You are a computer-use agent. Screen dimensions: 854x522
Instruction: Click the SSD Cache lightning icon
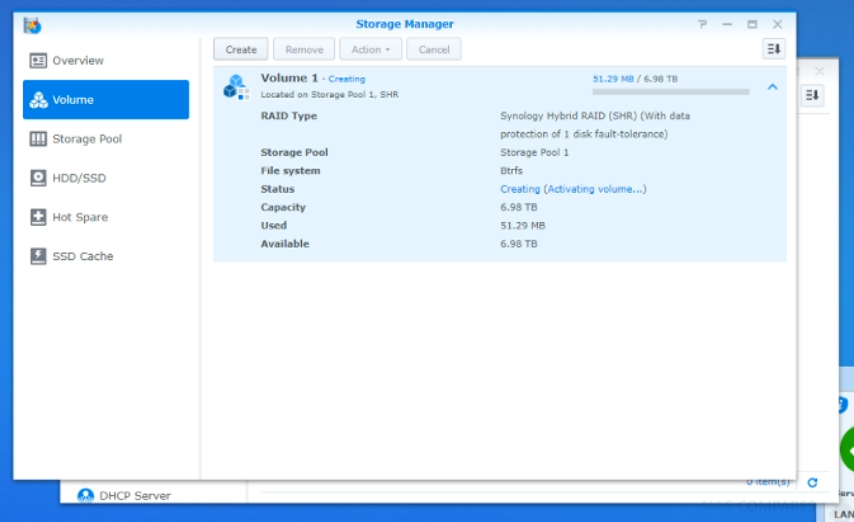(x=38, y=256)
